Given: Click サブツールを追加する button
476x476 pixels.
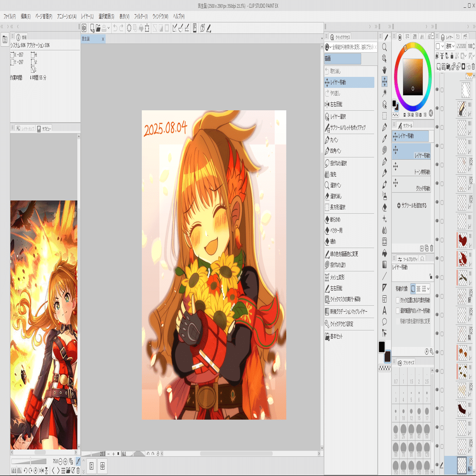Looking at the screenshot, I should (x=411, y=206).
